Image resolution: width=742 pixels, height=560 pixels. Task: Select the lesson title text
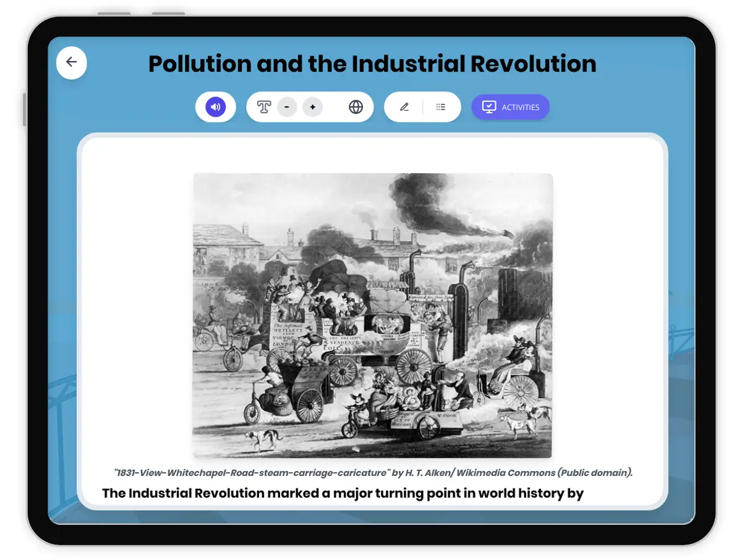(x=372, y=64)
